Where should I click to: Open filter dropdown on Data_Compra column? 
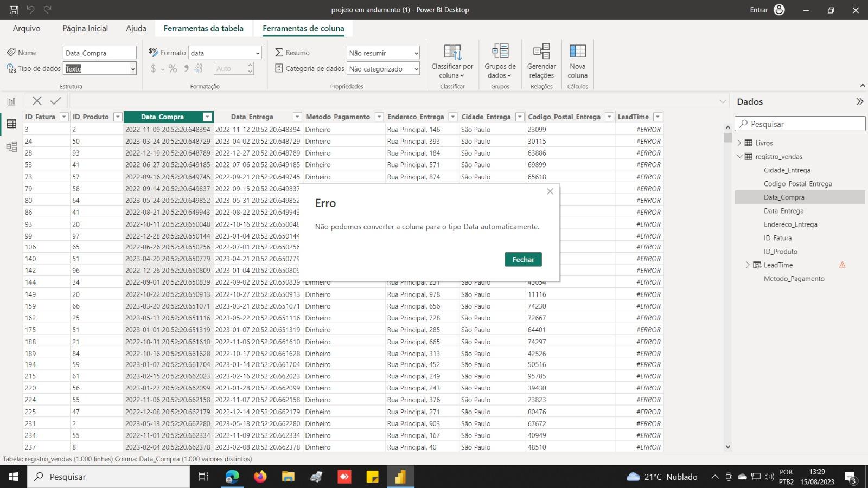207,117
